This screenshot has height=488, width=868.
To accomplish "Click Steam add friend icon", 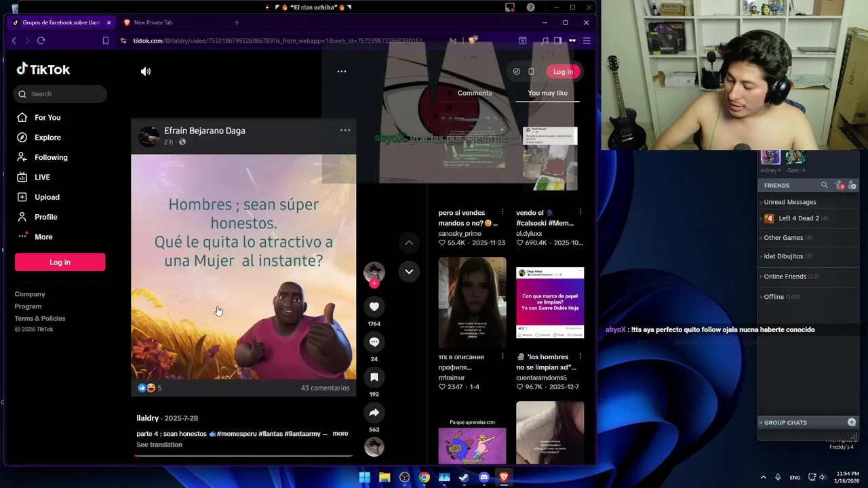I will click(852, 185).
